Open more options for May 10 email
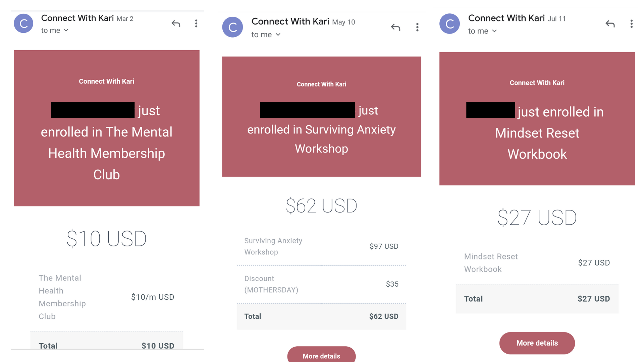The width and height of the screenshot is (644, 362). pos(417,27)
